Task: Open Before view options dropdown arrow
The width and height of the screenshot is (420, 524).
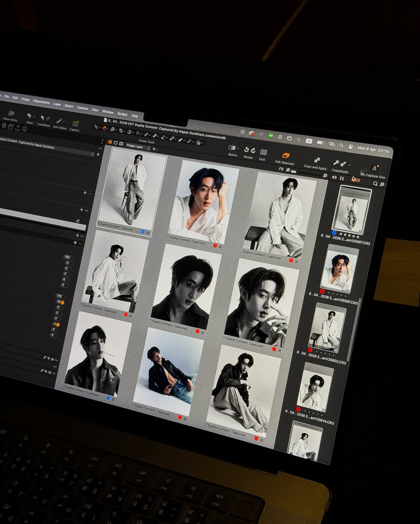Action: point(238,148)
